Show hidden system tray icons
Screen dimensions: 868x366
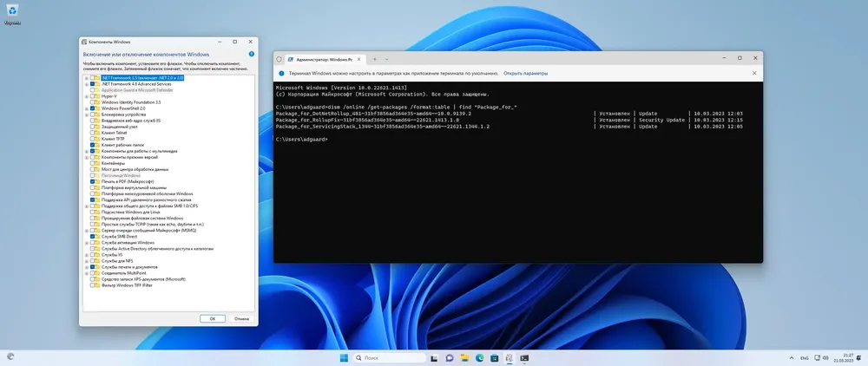[791, 358]
